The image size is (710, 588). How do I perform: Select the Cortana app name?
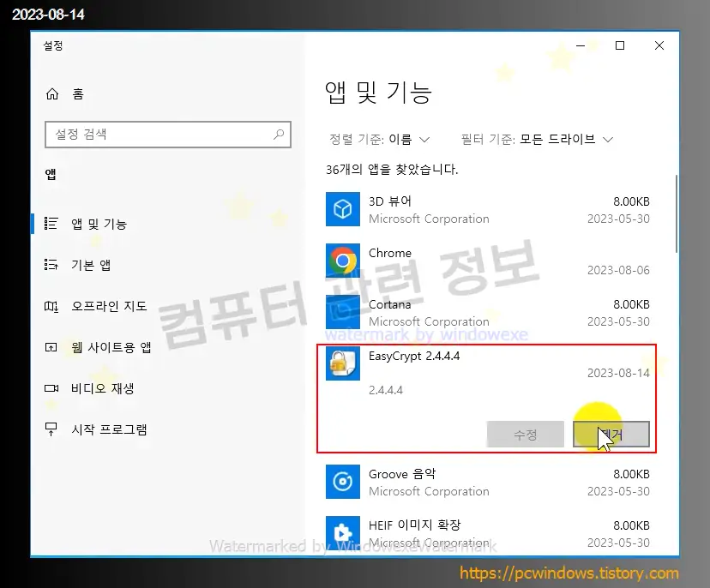pyautogui.click(x=390, y=304)
